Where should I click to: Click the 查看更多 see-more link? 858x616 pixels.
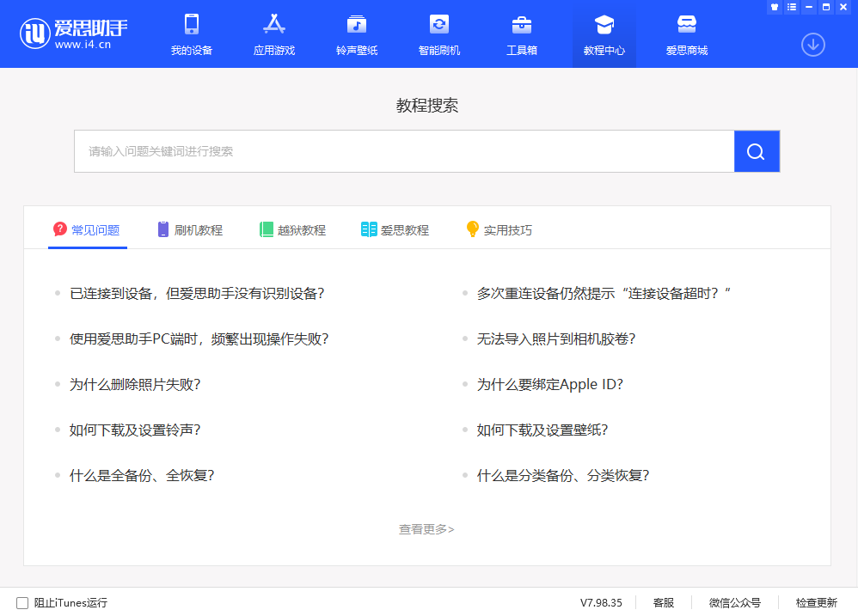(x=426, y=530)
